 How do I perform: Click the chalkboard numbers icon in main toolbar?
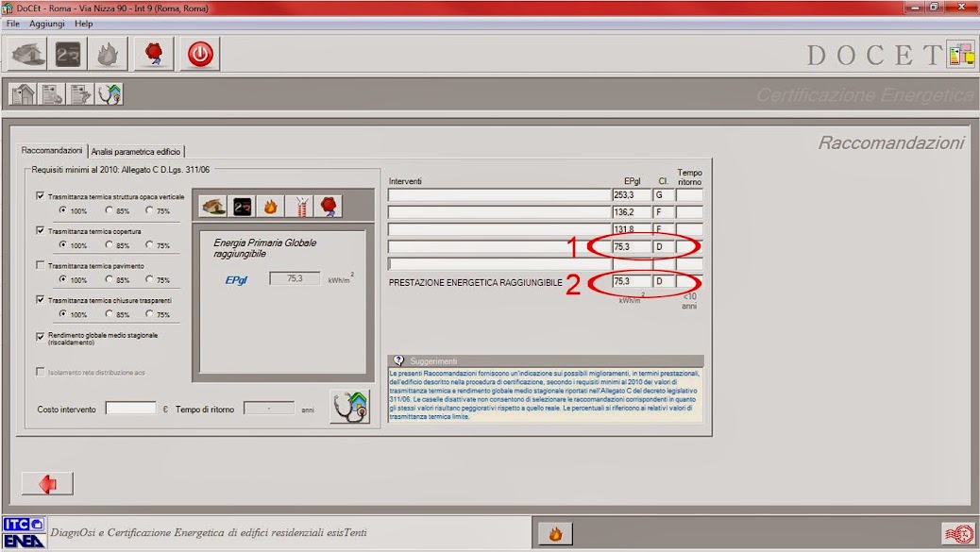coord(68,55)
